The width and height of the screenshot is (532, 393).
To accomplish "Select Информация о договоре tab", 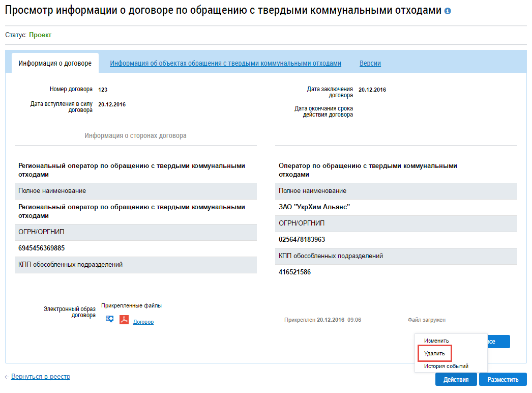I will [x=55, y=63].
